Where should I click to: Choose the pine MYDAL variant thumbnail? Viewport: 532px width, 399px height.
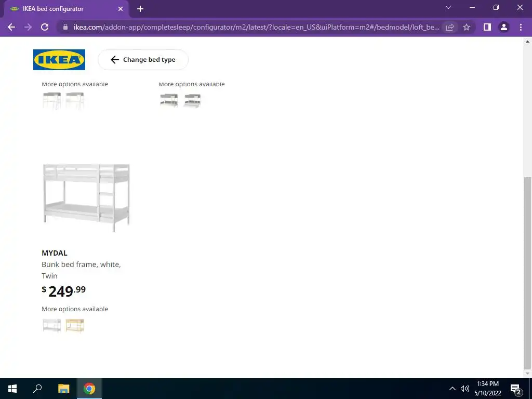click(x=75, y=325)
